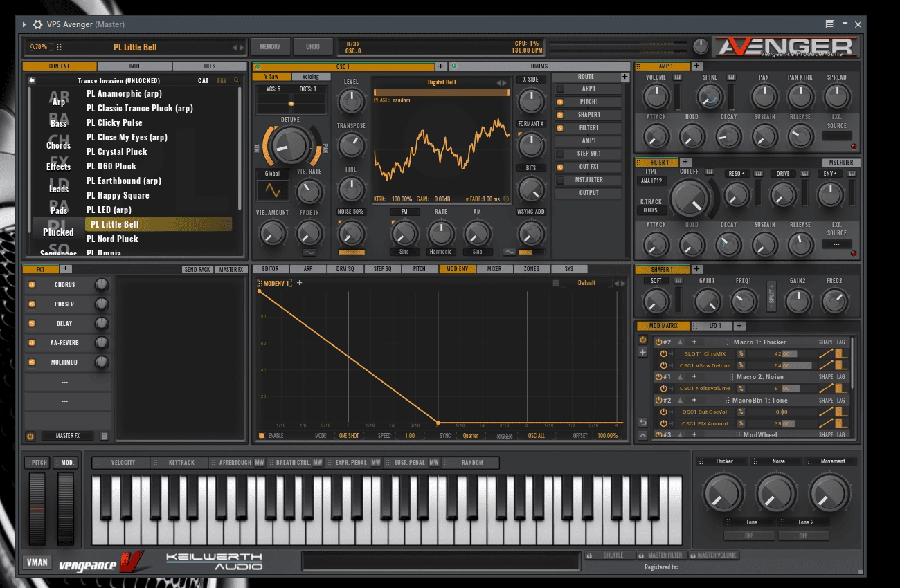Disable the PITCH1 route checkbox
This screenshot has width=900, height=588.
560,102
